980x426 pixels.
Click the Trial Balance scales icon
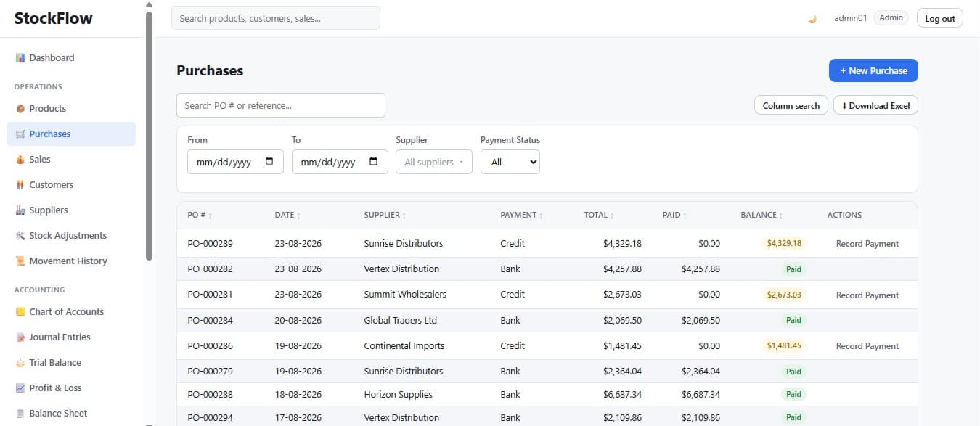pyautogui.click(x=20, y=363)
